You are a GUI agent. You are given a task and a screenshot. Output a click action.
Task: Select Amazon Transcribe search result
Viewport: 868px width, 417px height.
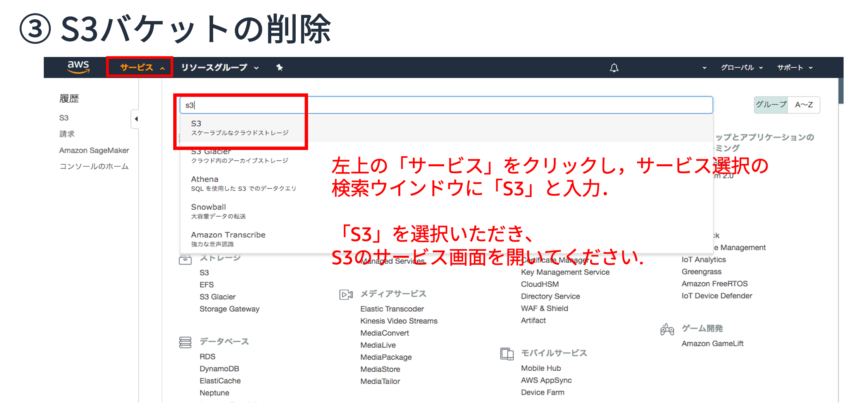(x=446, y=239)
